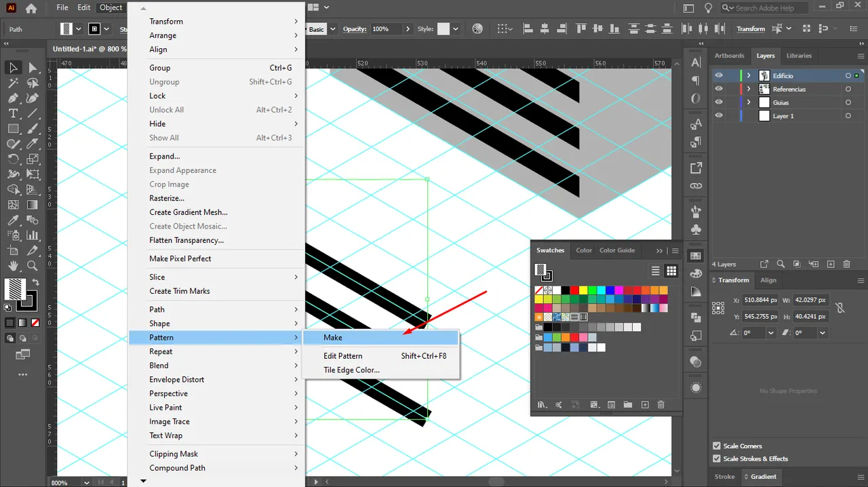Locate object with Layers magnifier icon
This screenshot has width=868, height=487.
(x=781, y=264)
